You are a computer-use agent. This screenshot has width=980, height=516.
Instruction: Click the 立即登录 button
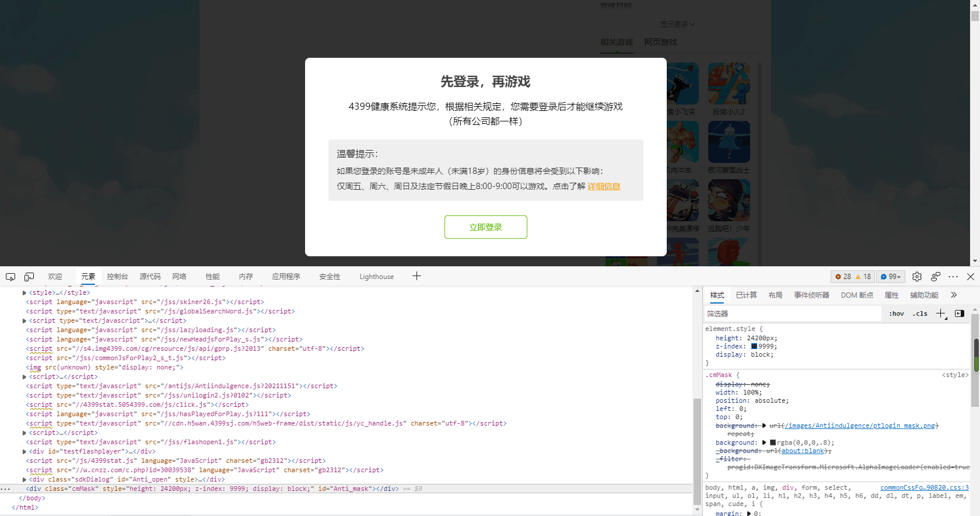[485, 227]
